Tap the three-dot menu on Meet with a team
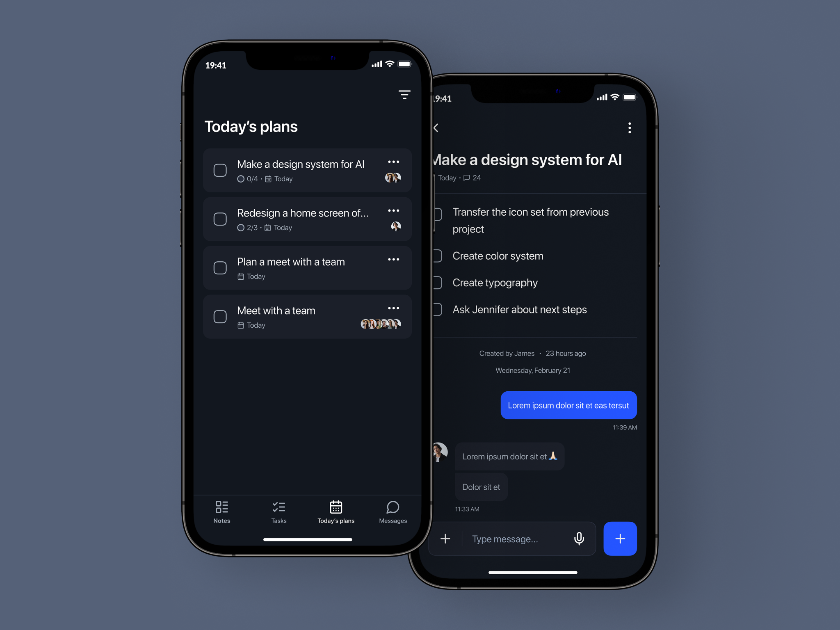 point(393,308)
